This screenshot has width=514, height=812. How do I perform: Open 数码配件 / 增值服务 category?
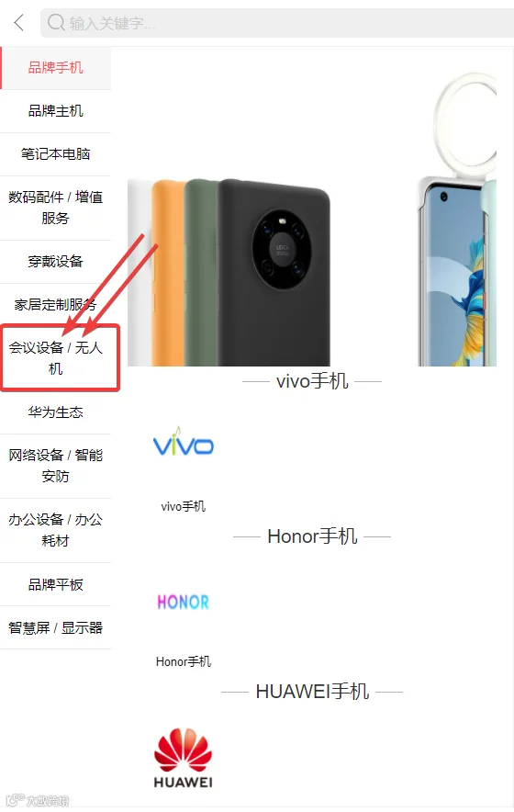tap(55, 208)
